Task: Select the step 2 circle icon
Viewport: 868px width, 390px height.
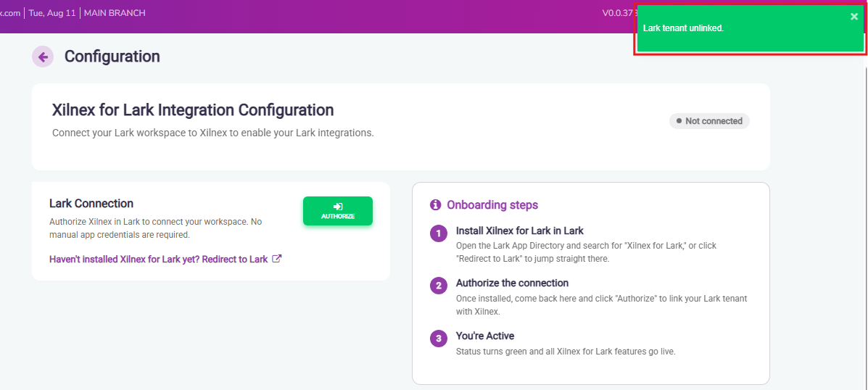Action: [439, 286]
